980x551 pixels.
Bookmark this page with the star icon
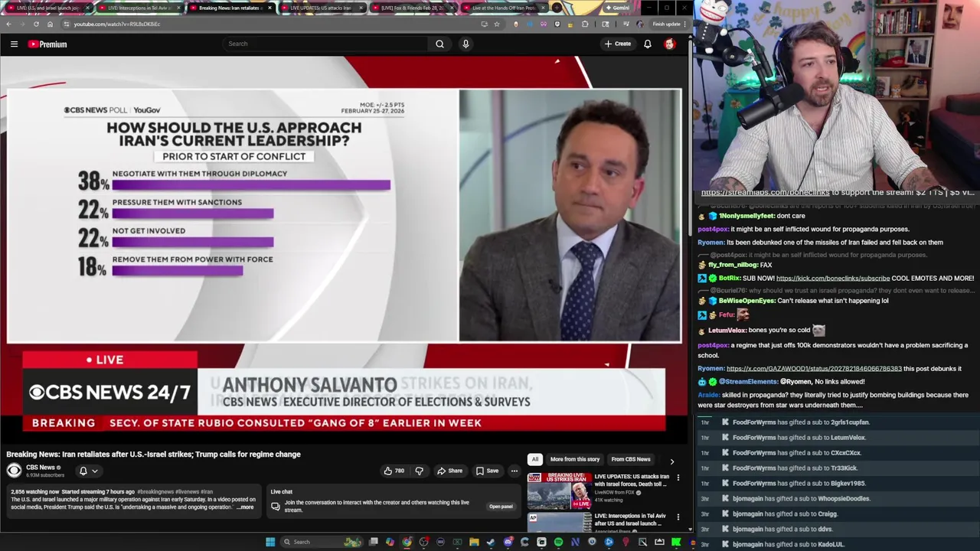[496, 24]
